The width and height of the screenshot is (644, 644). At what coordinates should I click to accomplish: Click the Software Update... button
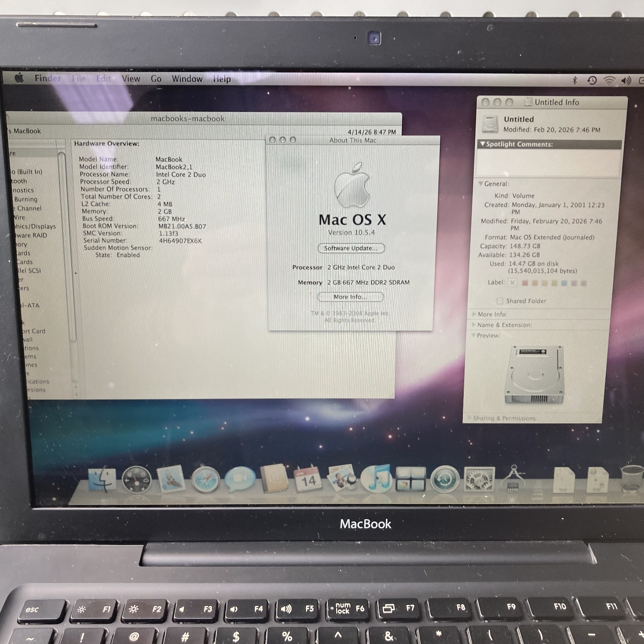pyautogui.click(x=351, y=248)
